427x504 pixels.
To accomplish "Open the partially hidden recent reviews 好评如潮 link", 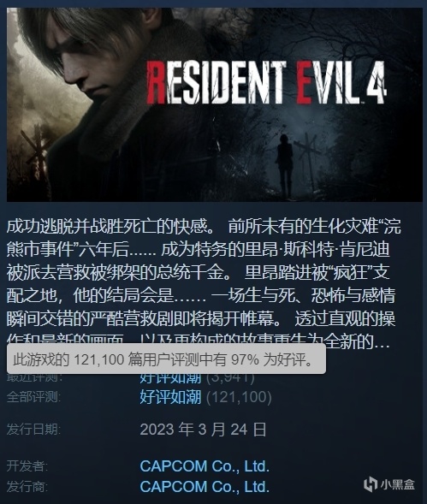I will tap(170, 379).
